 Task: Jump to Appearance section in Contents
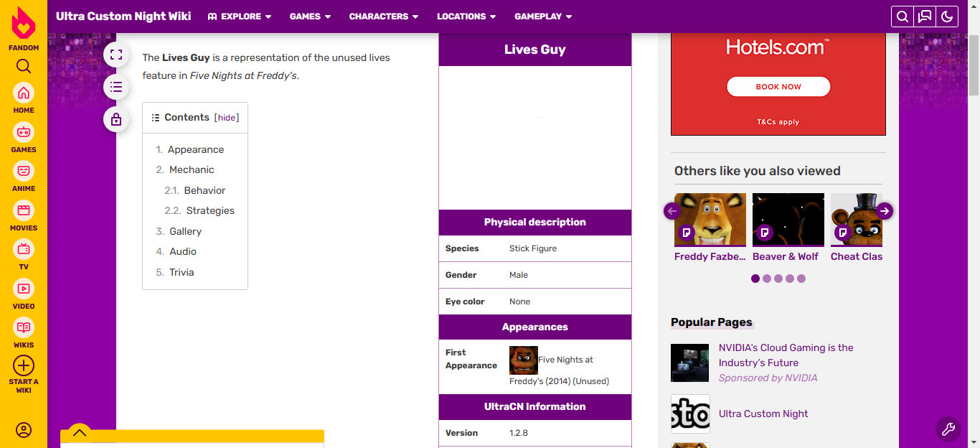point(196,149)
